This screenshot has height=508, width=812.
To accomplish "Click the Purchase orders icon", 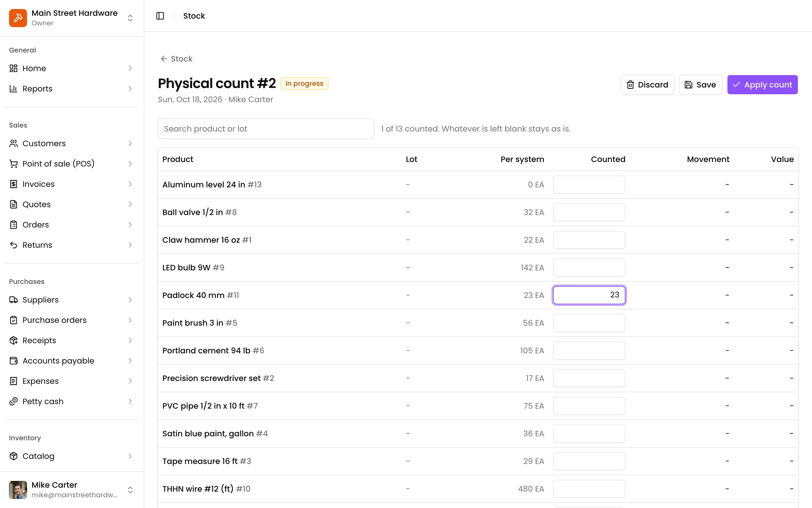I will pos(14,320).
